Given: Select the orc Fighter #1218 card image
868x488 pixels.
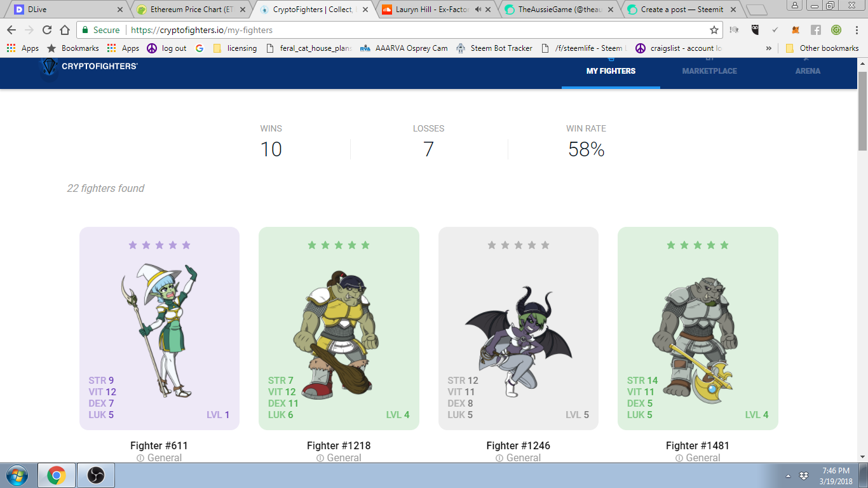Looking at the screenshot, I should [x=339, y=328].
